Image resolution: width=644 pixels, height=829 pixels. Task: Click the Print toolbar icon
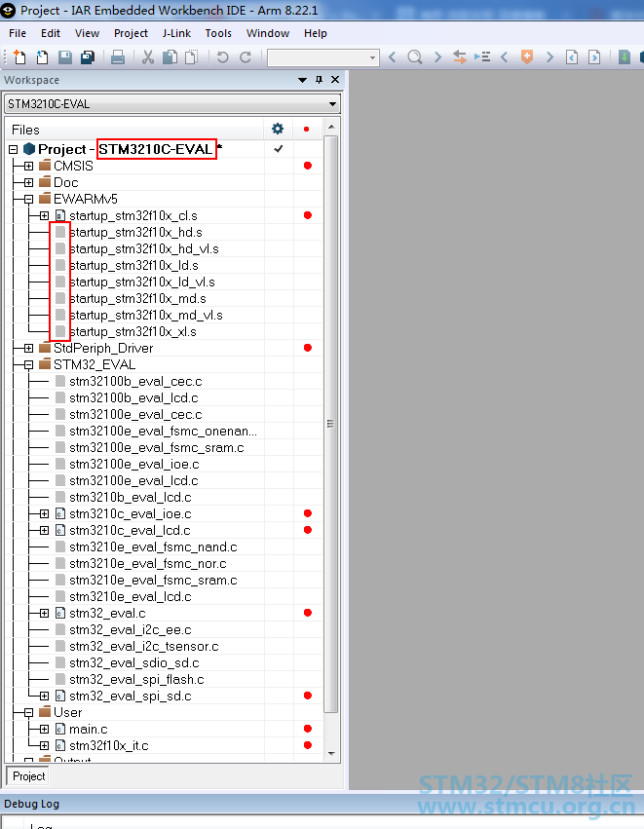pyautogui.click(x=117, y=57)
